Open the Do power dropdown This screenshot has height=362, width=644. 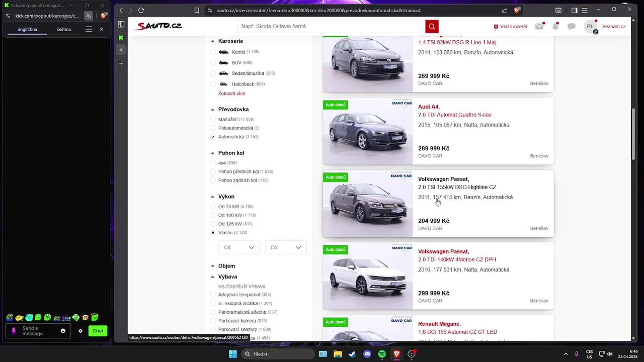coord(286,247)
